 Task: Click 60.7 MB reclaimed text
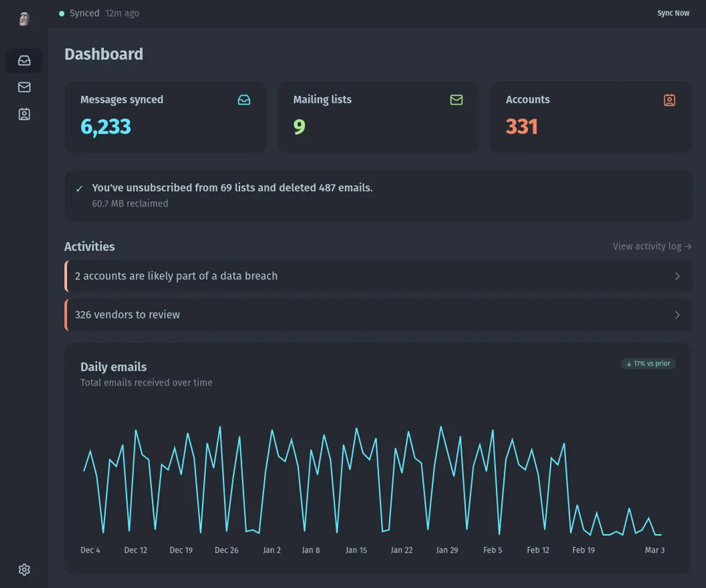(x=130, y=204)
